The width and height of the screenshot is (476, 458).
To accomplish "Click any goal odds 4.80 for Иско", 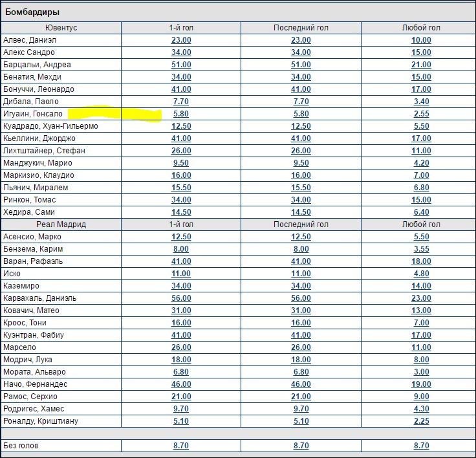I will click(x=422, y=274).
